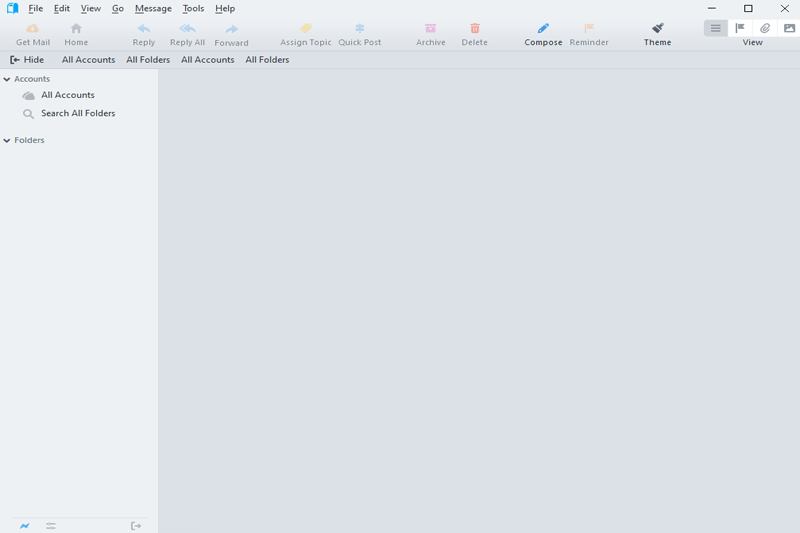
Task: Open the sliders settings icon at sidebar bottom
Action: 51,526
